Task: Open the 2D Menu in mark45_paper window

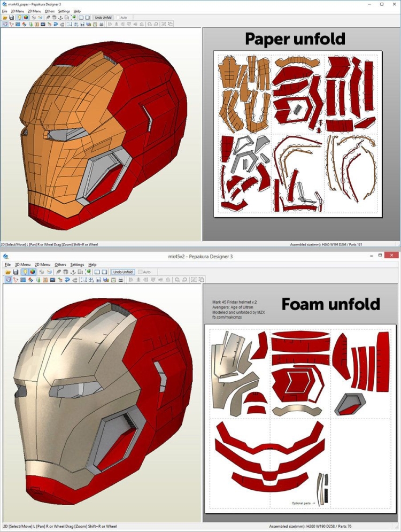Action: [x=34, y=11]
